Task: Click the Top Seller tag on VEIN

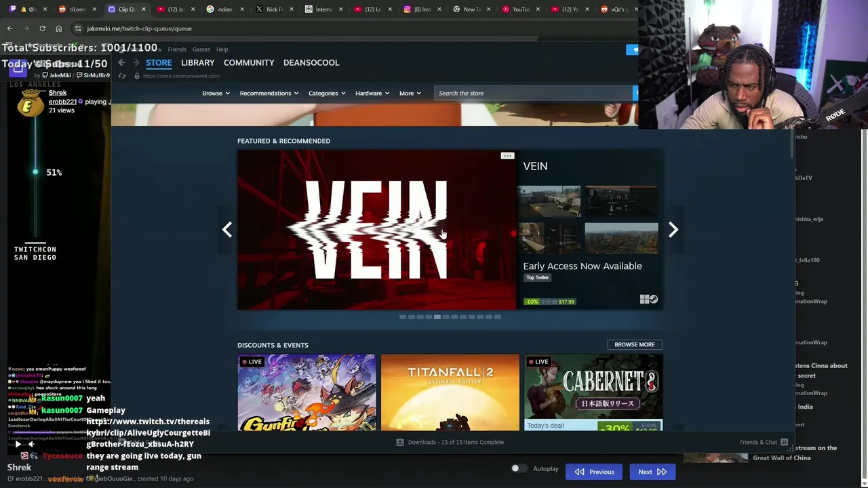Action: [537, 277]
